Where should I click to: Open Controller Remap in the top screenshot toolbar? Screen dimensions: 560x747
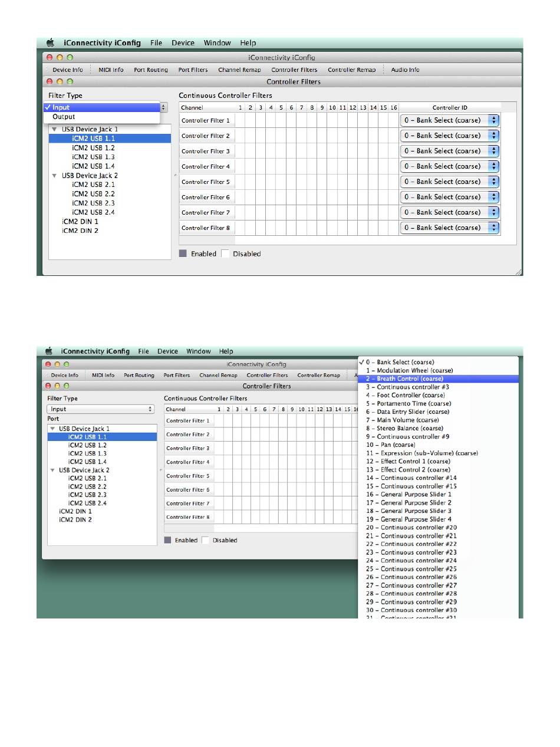pyautogui.click(x=351, y=70)
